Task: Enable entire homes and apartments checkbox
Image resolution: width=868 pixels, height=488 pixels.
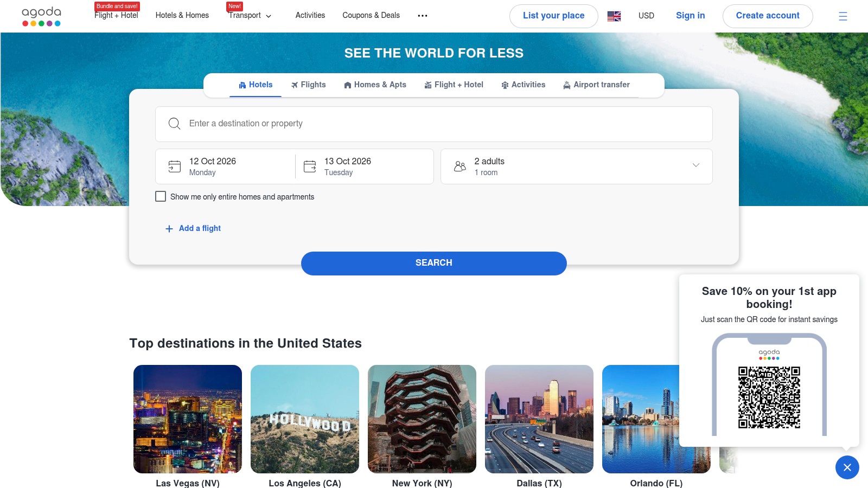Action: click(161, 196)
